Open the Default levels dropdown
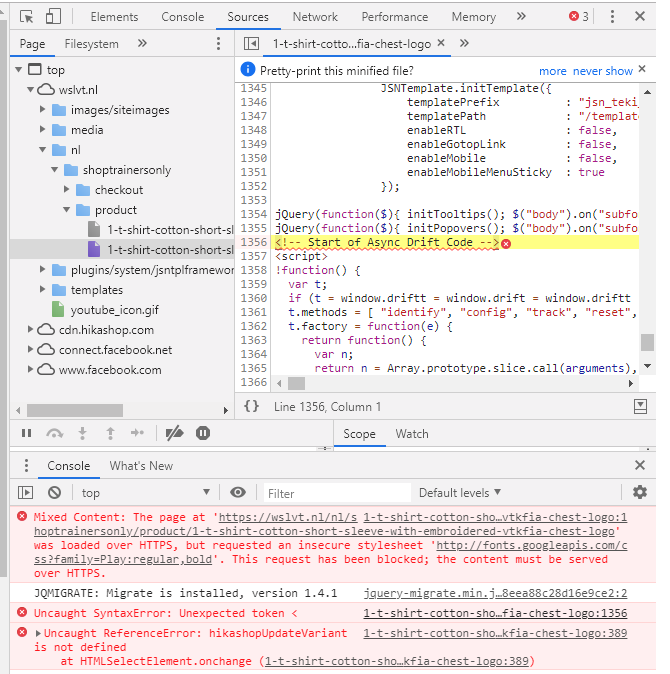 pyautogui.click(x=459, y=493)
